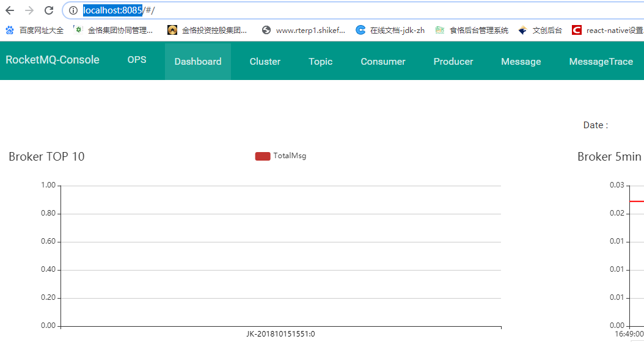Screen dimensions: 644x342
Task: Click the site info icon in address bar
Action: click(73, 10)
